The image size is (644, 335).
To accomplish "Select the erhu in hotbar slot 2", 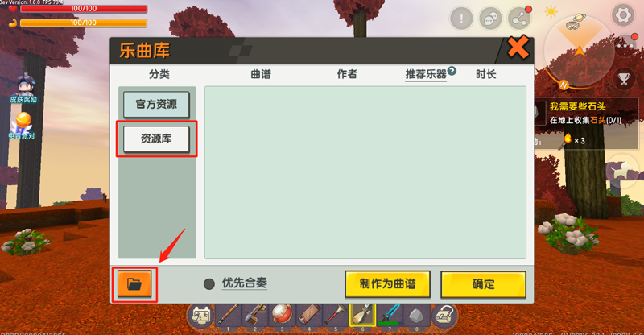I will [254, 316].
